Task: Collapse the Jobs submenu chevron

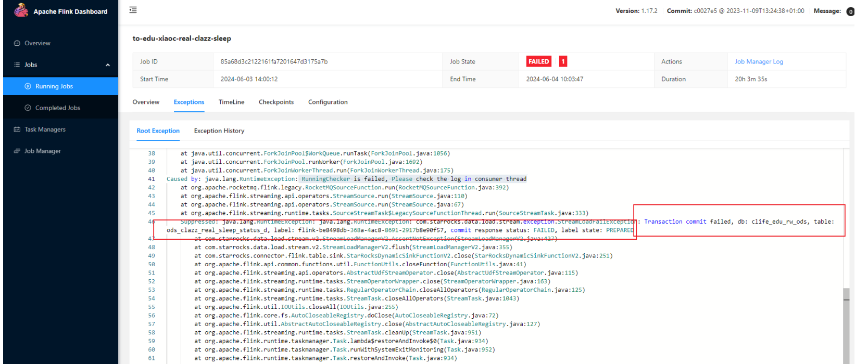Action: pos(108,65)
